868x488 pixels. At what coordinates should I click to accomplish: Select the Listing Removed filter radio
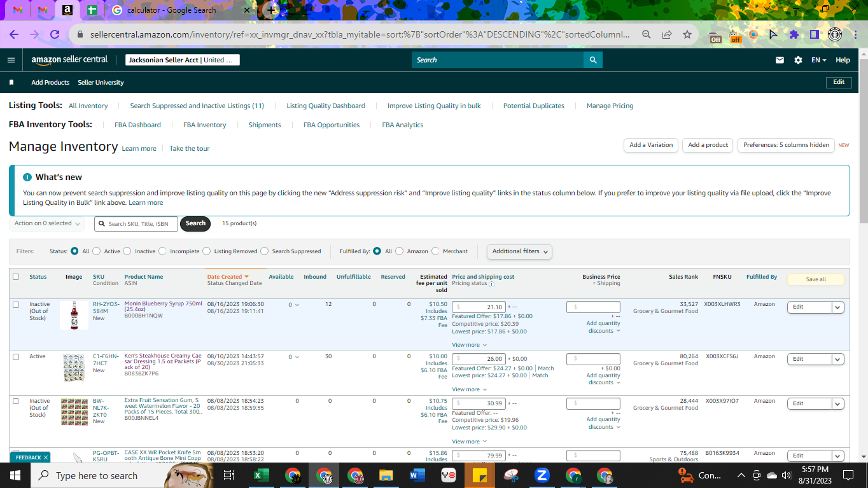(x=206, y=251)
